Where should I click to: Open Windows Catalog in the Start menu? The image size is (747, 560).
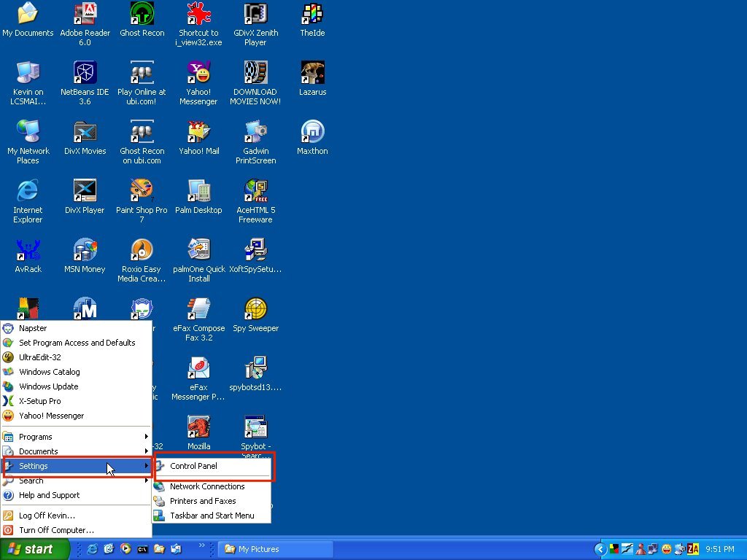76,372
